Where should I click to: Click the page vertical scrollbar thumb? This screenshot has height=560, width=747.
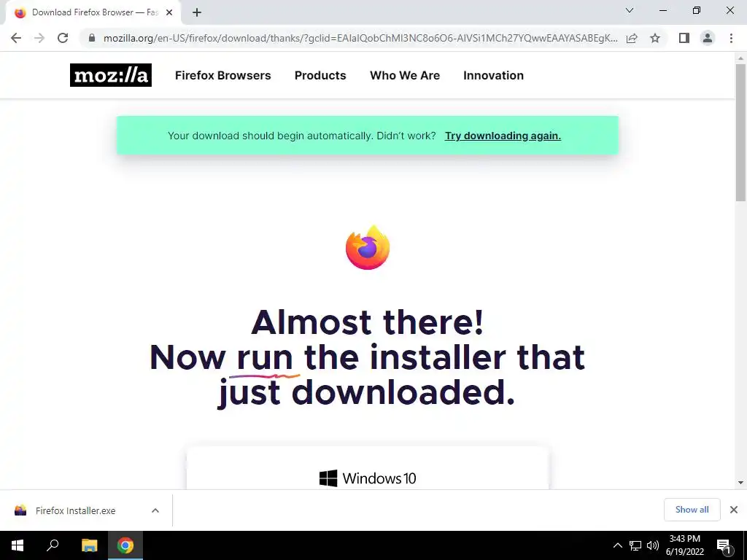pos(741,133)
